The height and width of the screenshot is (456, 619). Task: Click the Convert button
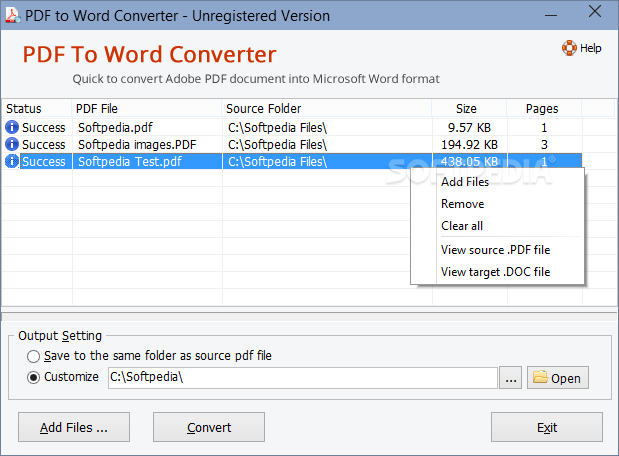[x=209, y=427]
